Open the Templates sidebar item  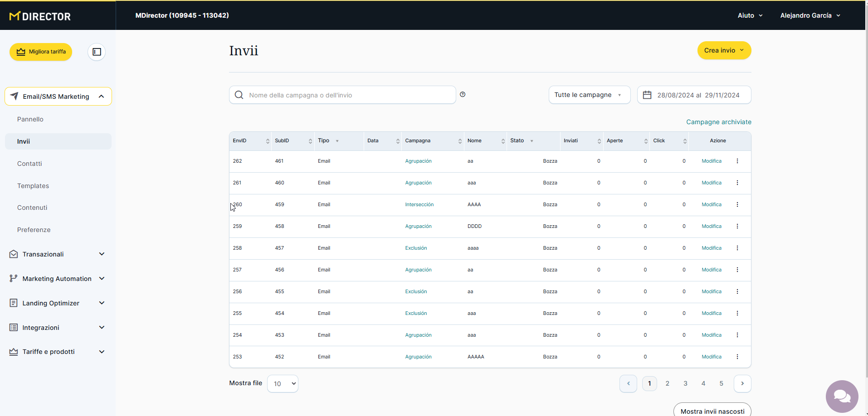[x=33, y=186]
